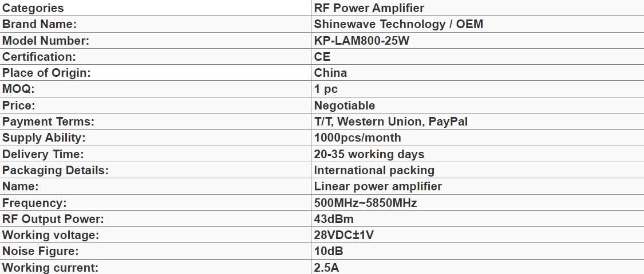Click the 43dBm RF output power value
The image size is (644, 274).
click(x=334, y=219)
